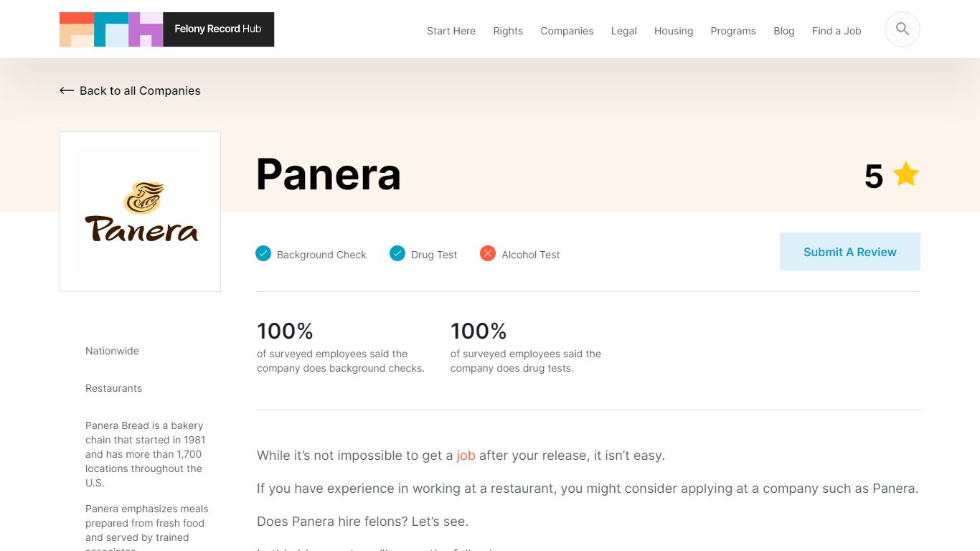Open Find a Job link
Screen dimensions: 980x551
click(x=837, y=31)
